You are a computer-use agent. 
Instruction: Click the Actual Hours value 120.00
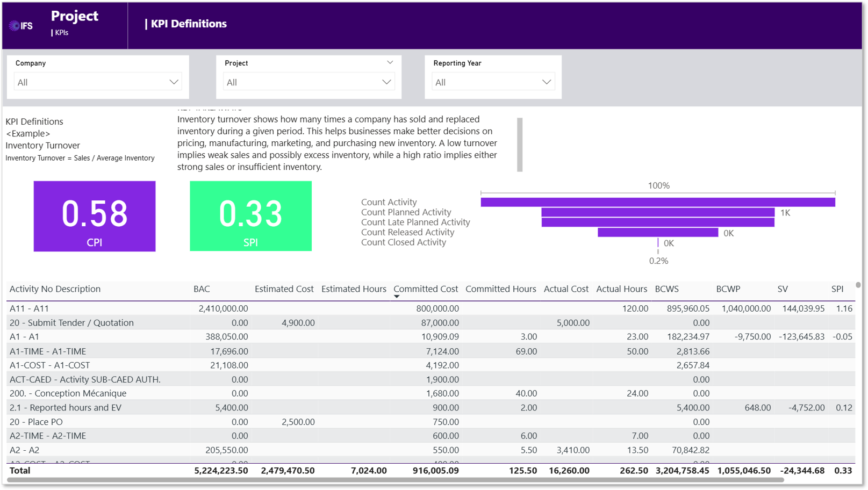point(635,308)
